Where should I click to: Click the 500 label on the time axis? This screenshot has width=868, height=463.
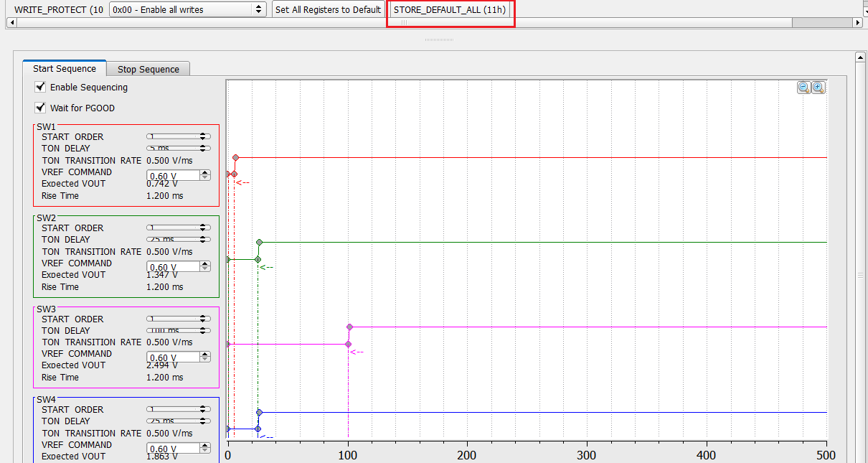coord(827,455)
